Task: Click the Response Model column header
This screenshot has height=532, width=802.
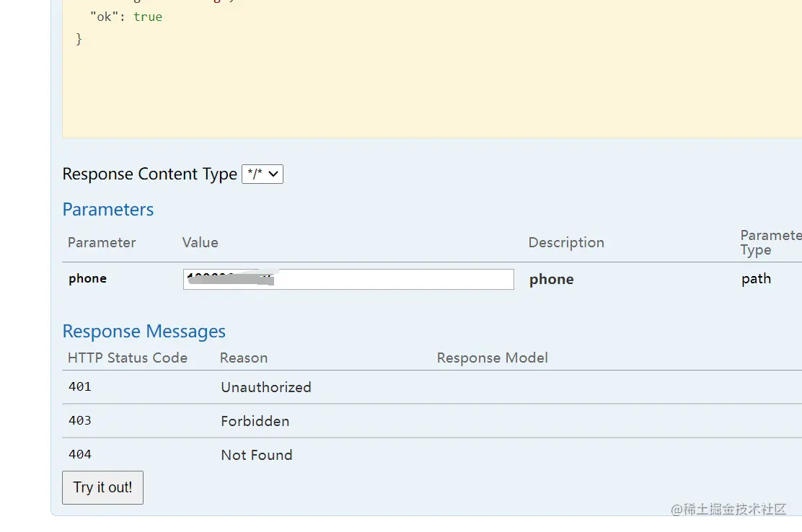Action: click(x=492, y=358)
